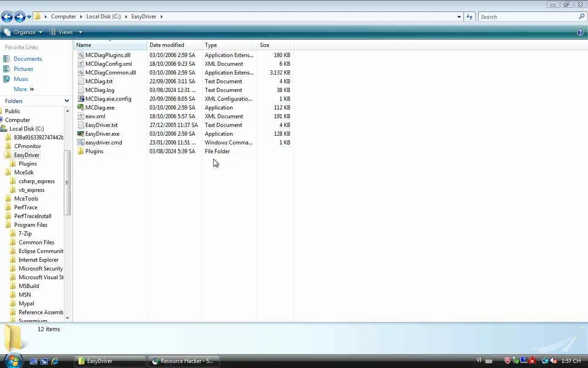Click the muted volume tray icon
Image resolution: width=588 pixels, height=368 pixels.
coord(554,361)
